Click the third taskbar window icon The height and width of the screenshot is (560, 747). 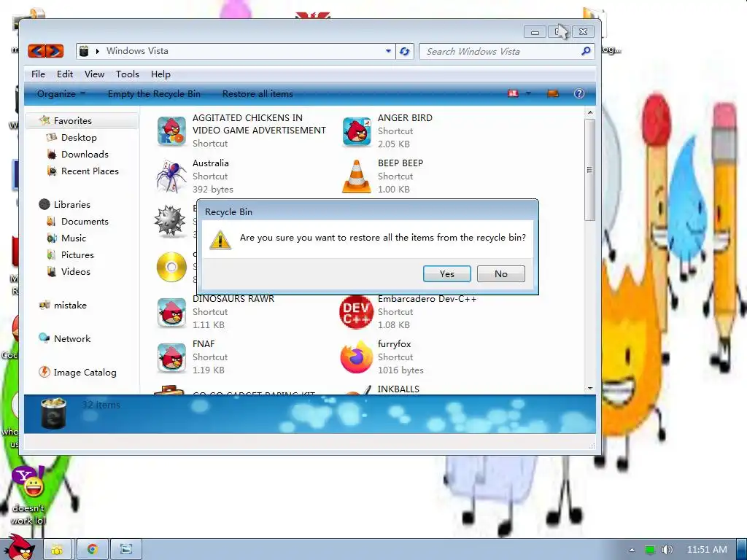[126, 550]
